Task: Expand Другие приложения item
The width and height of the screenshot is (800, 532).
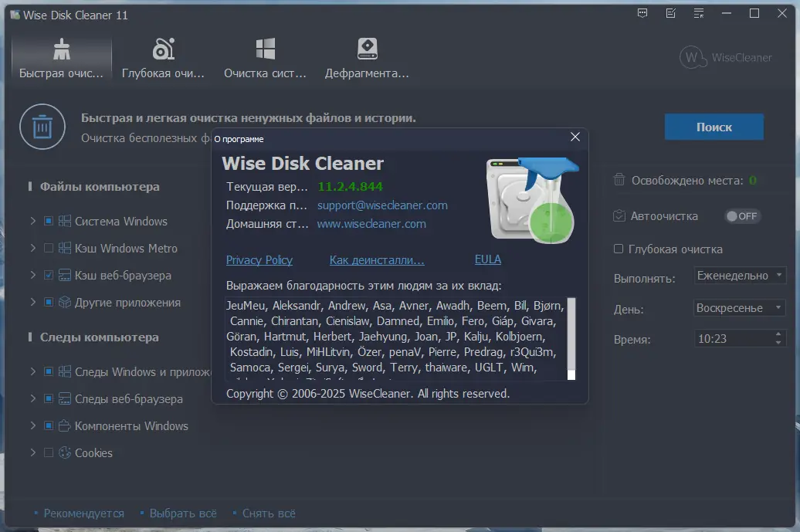Action: 33,302
